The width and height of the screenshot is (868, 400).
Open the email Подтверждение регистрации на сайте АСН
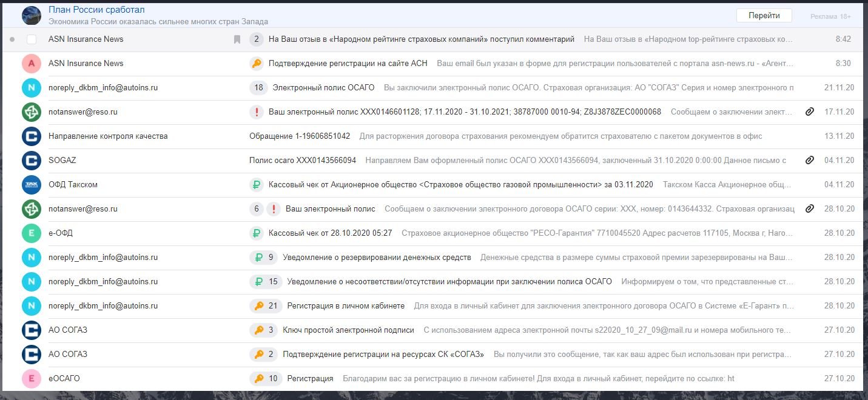coord(348,64)
